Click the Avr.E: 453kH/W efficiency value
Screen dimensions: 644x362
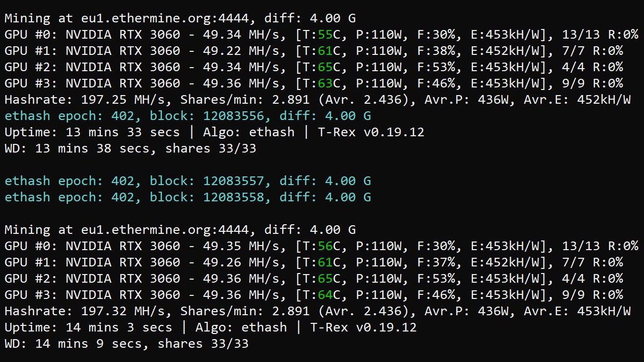tap(578, 311)
